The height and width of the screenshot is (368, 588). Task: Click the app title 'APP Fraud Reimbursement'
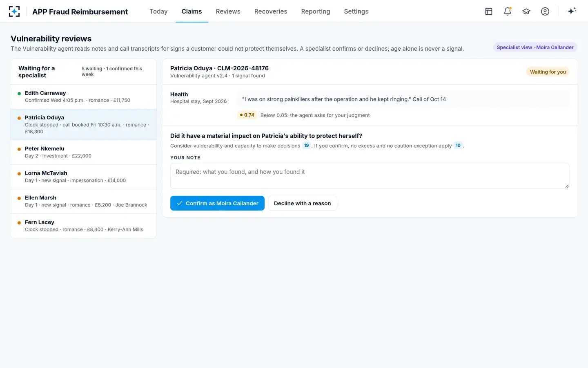click(x=80, y=12)
